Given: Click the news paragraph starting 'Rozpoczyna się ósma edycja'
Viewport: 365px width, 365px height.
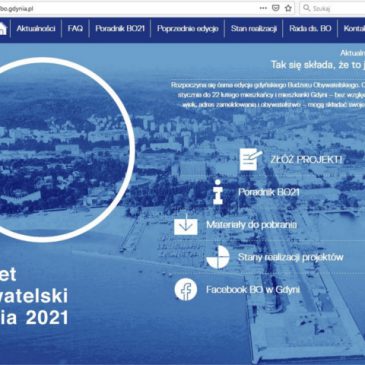Looking at the screenshot, I should [x=268, y=95].
